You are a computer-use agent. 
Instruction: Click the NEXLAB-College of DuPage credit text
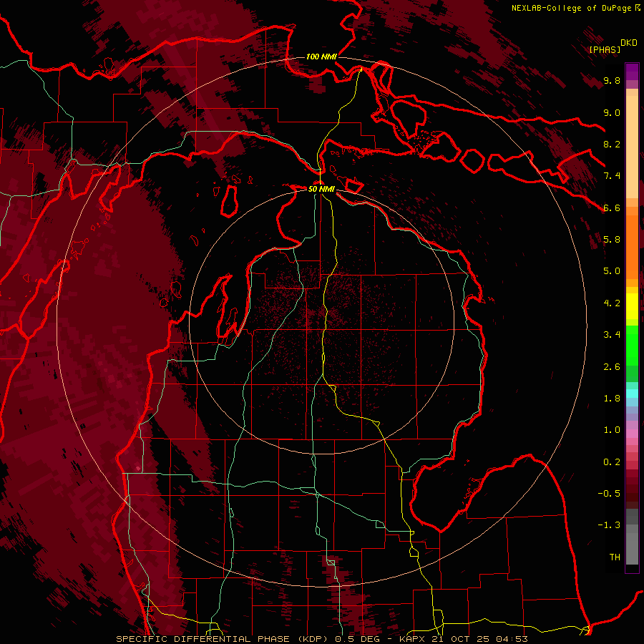[x=571, y=8]
